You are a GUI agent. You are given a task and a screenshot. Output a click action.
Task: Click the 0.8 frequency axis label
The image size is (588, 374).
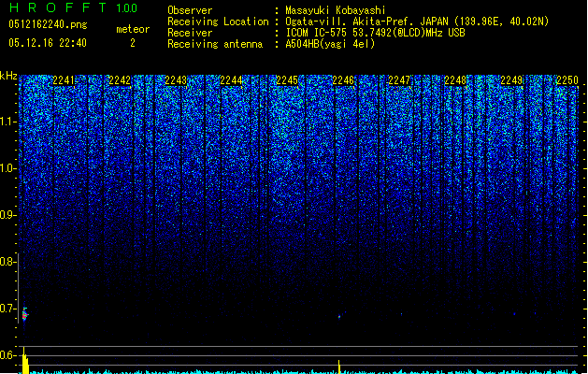[8, 262]
